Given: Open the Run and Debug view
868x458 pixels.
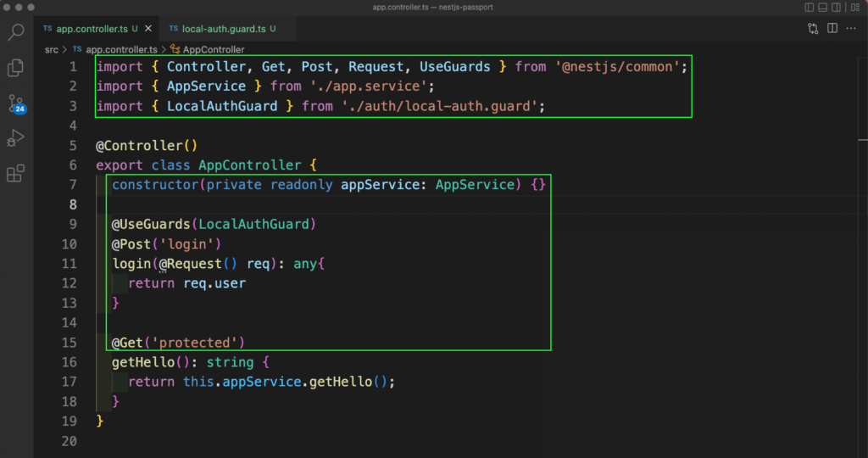Looking at the screenshot, I should (16, 138).
